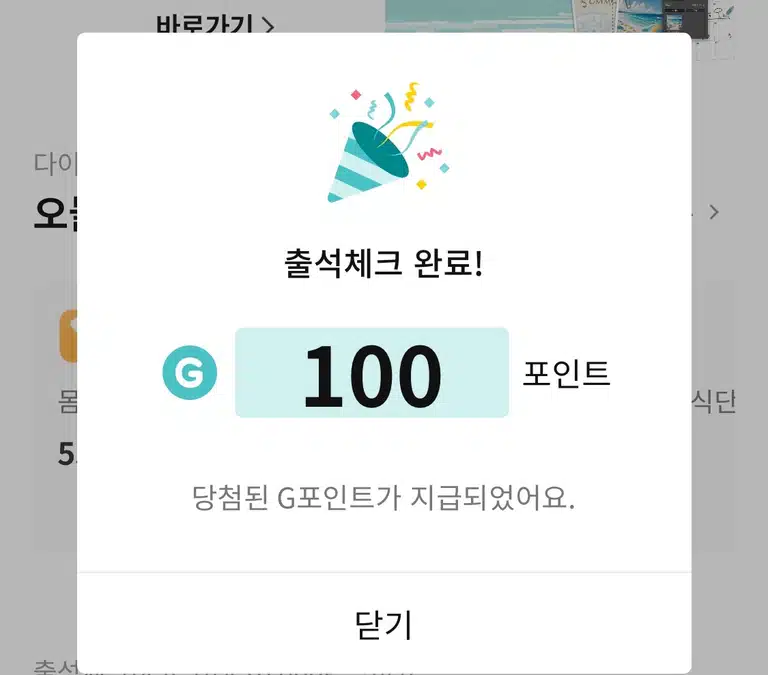Tap the orange heart icon behind the dialog

point(68,336)
